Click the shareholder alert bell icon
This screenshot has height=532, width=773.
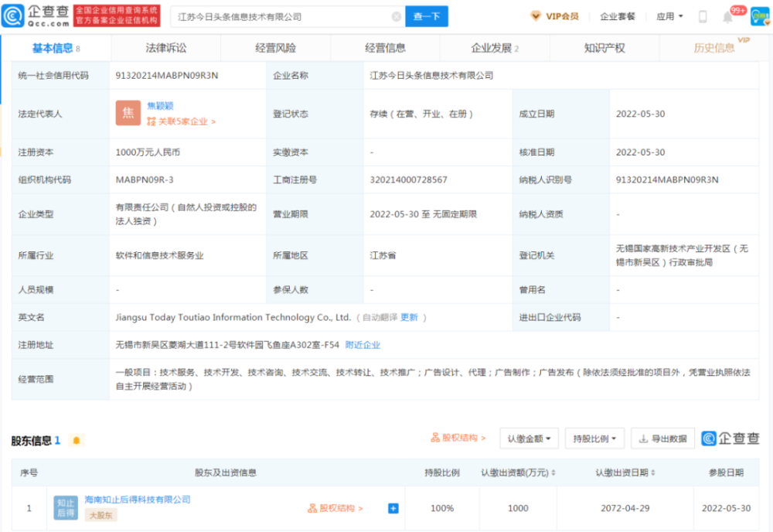click(77, 440)
